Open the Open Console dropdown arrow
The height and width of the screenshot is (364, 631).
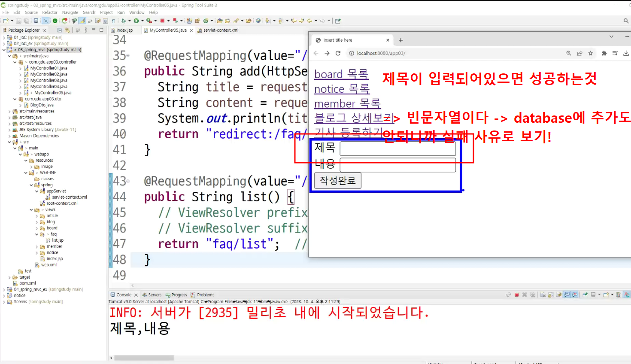pos(612,295)
